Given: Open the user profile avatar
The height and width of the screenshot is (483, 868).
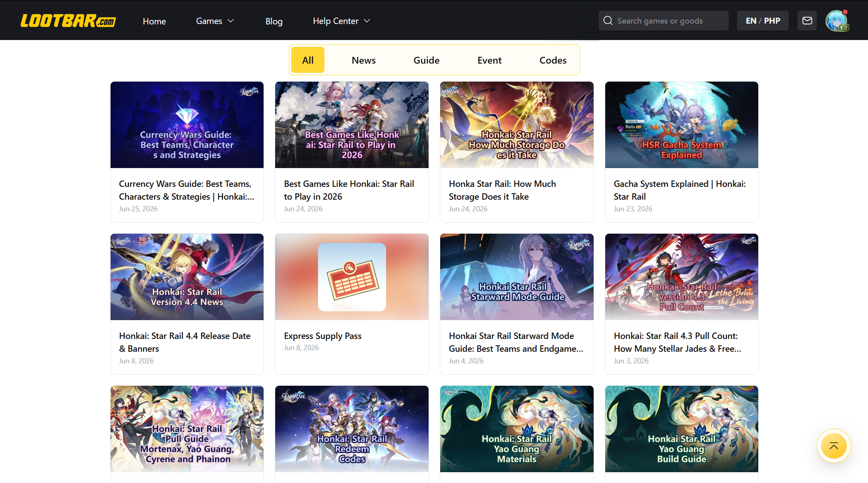Looking at the screenshot, I should click(x=836, y=20).
